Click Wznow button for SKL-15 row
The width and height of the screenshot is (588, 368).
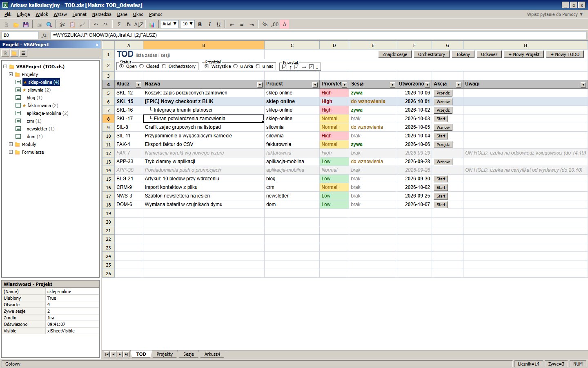coord(443,102)
